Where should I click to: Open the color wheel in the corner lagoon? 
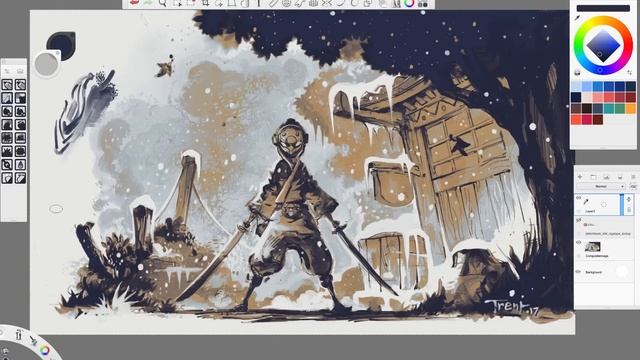point(45,350)
